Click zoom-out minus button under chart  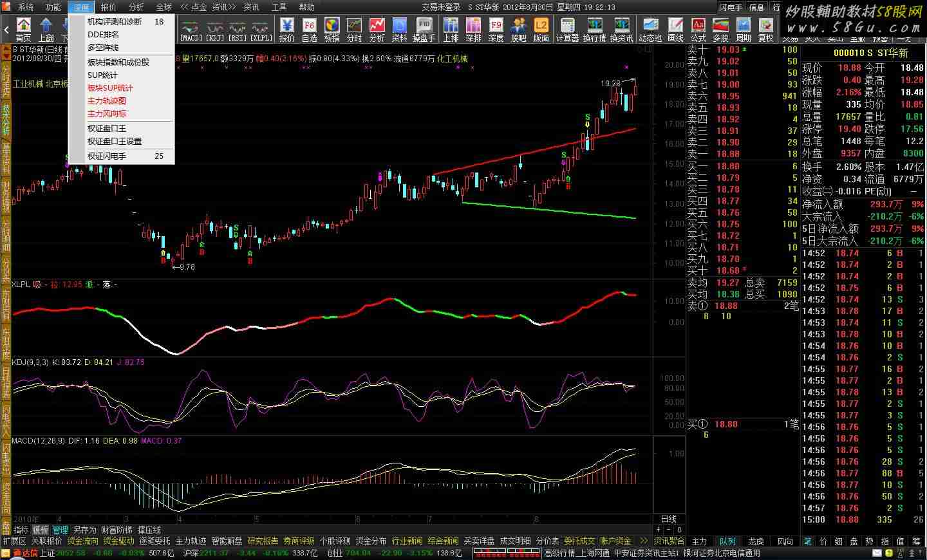[669, 530]
